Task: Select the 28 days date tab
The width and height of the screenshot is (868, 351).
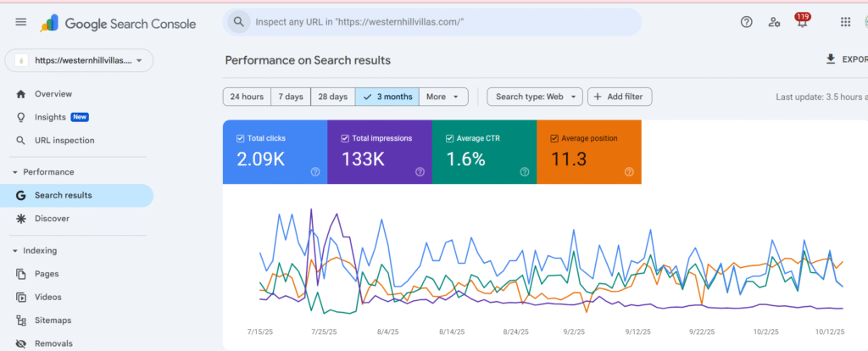Action: tap(332, 97)
